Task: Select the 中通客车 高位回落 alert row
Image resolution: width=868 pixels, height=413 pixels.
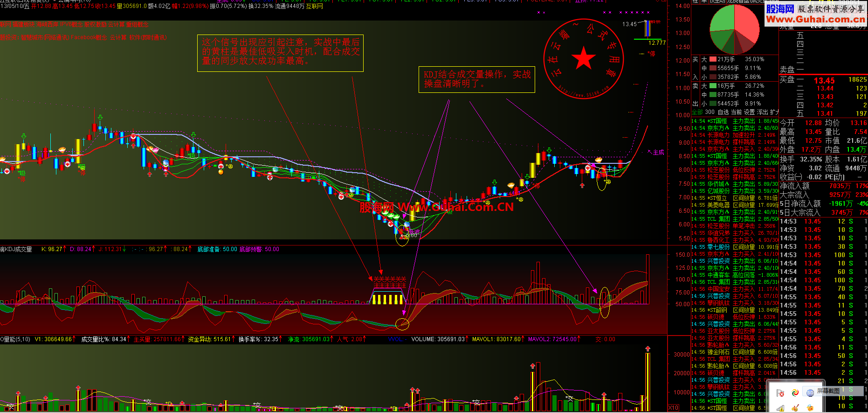Action: (735, 275)
